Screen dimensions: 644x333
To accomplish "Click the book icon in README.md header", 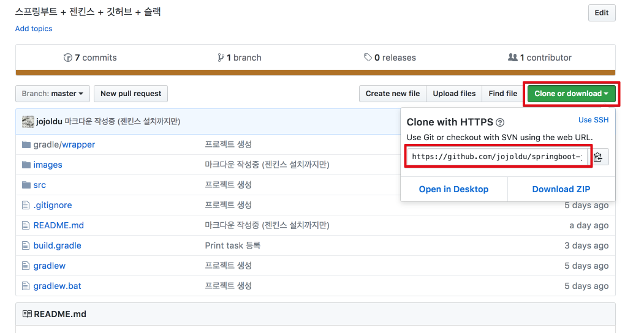I will pyautogui.click(x=27, y=314).
